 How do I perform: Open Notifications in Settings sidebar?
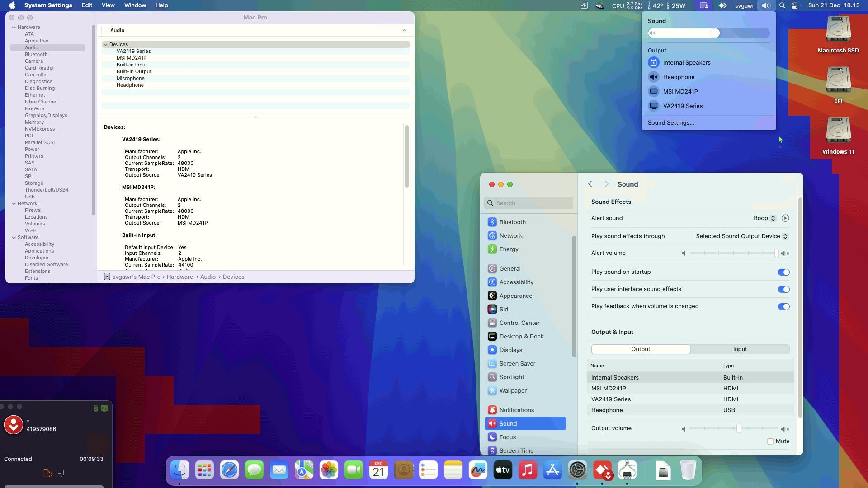point(525,410)
